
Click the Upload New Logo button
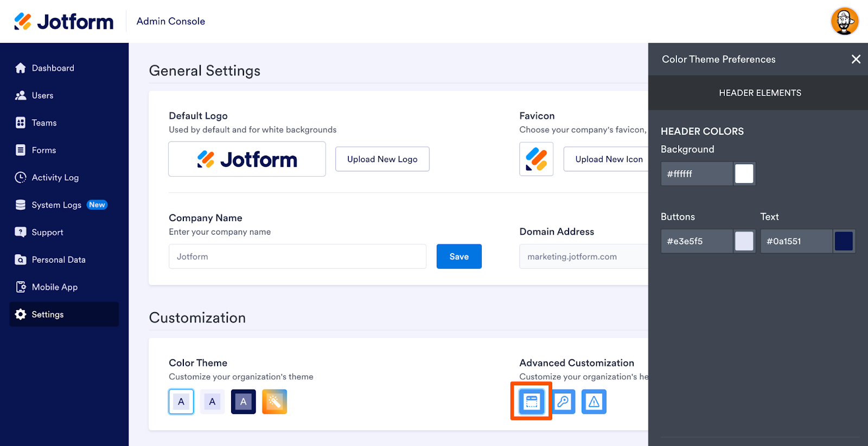(382, 159)
